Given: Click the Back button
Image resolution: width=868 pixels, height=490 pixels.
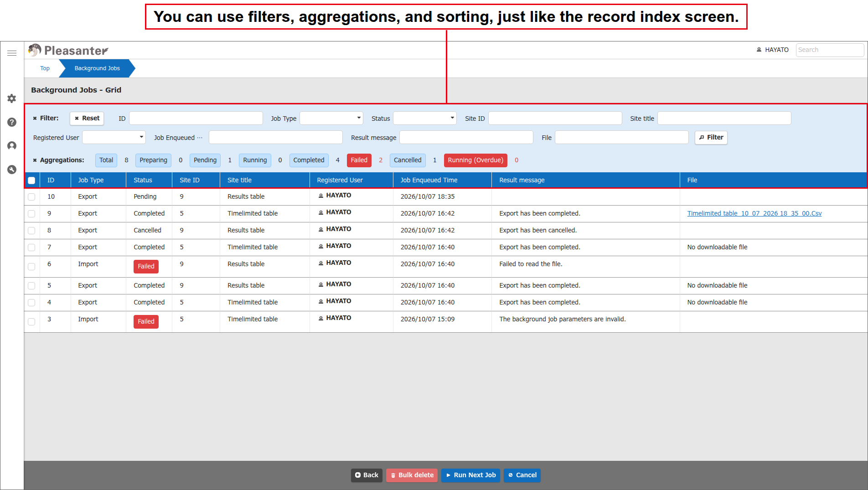Looking at the screenshot, I should coord(367,475).
